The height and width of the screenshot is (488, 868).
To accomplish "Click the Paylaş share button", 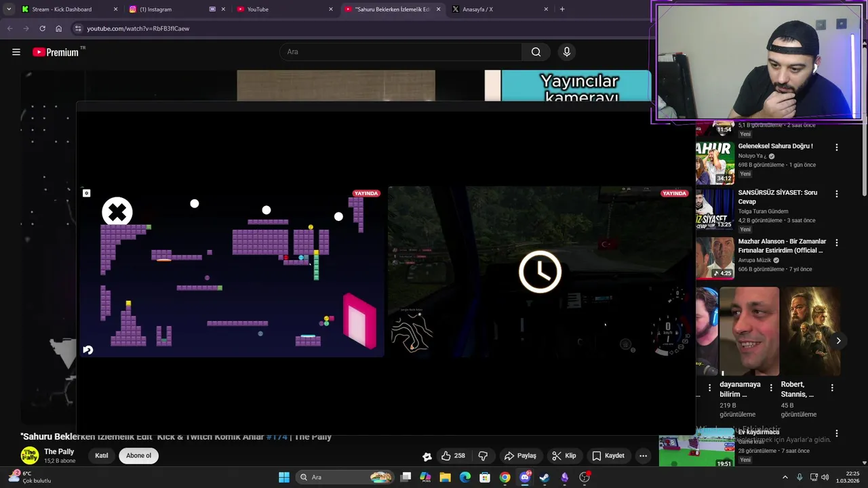I will (521, 455).
